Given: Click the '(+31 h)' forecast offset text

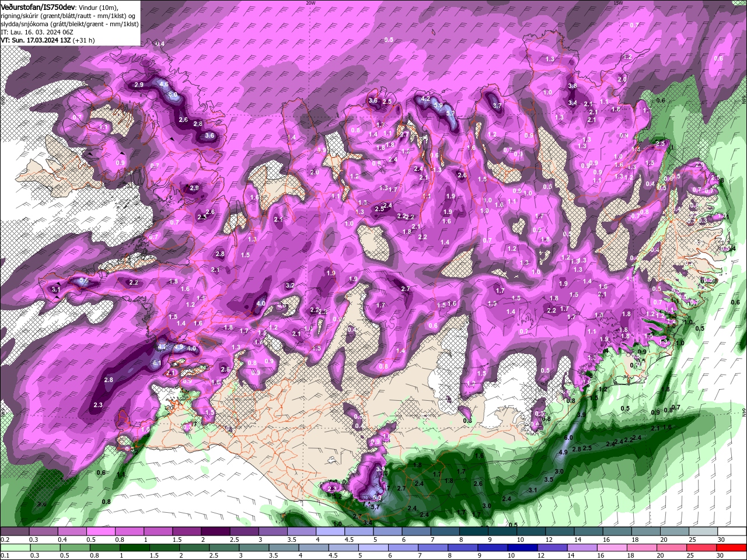Looking at the screenshot, I should pyautogui.click(x=84, y=40).
